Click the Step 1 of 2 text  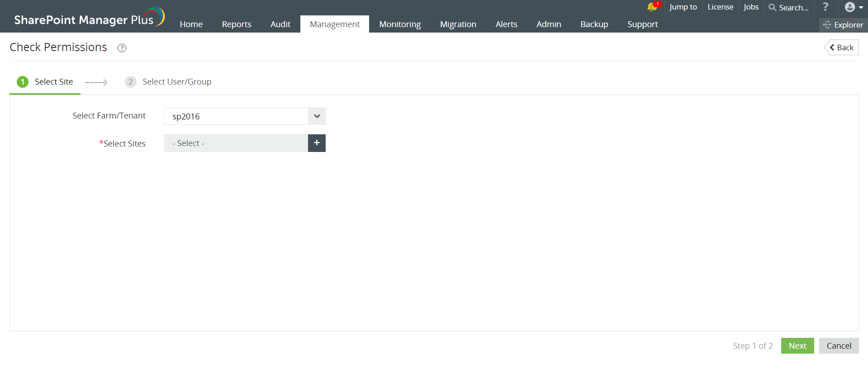coord(753,346)
